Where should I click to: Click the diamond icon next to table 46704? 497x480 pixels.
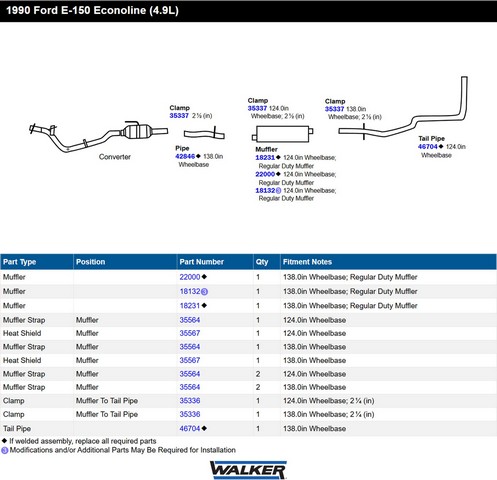pyautogui.click(x=204, y=428)
